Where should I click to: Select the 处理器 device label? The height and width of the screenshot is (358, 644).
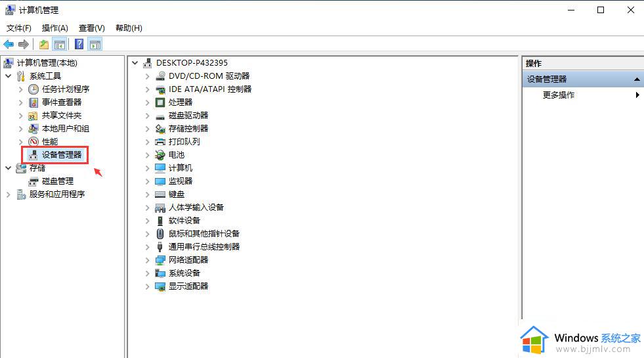181,102
